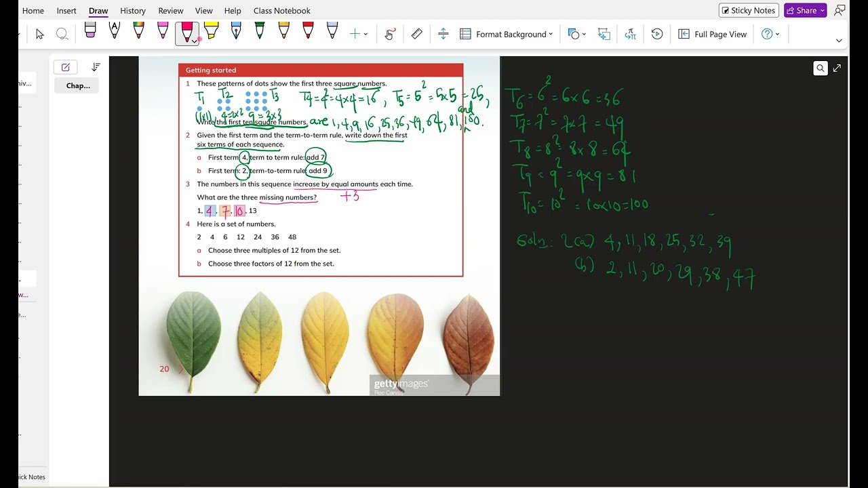This screenshot has width=868, height=488.
Task: Click the Ink Replay icon
Action: (x=656, y=34)
